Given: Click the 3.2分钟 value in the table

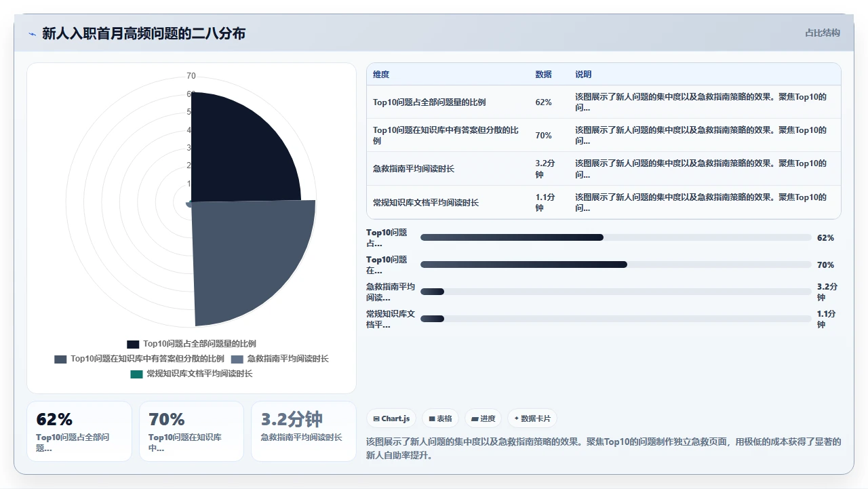Looking at the screenshot, I should click(x=545, y=169).
